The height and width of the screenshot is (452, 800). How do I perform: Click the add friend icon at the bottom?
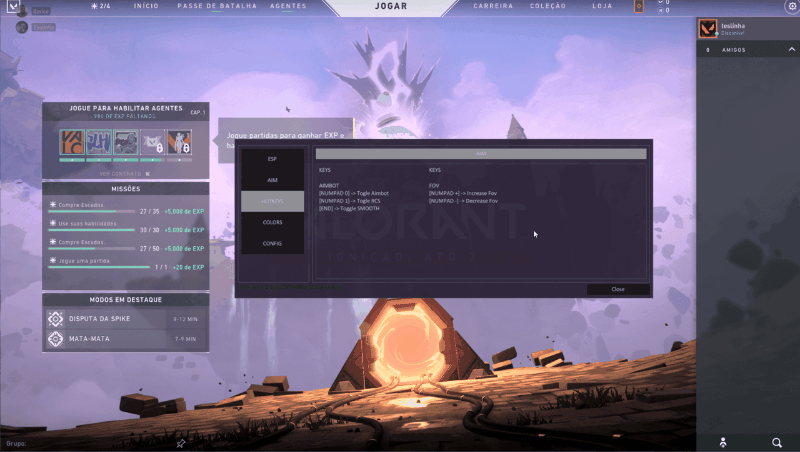click(723, 442)
